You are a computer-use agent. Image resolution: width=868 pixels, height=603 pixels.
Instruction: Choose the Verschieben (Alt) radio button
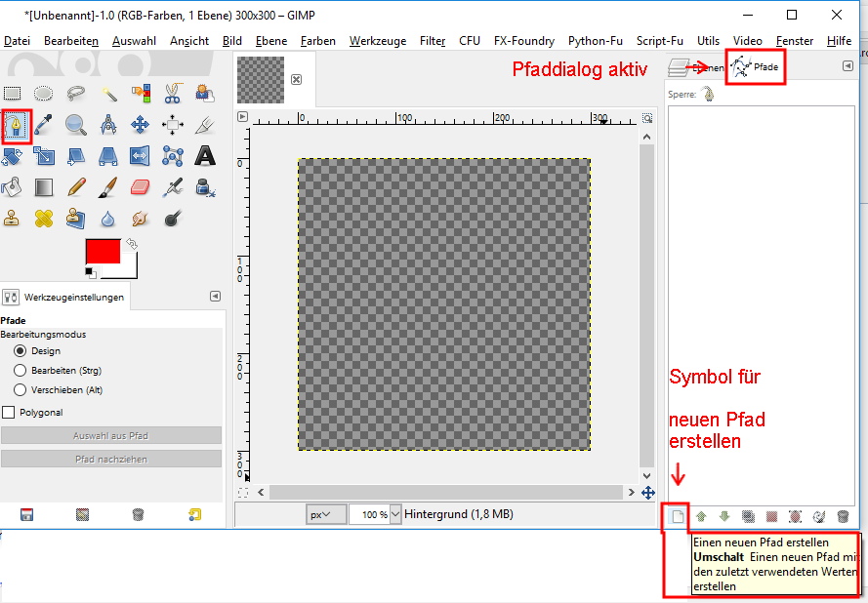pos(20,389)
